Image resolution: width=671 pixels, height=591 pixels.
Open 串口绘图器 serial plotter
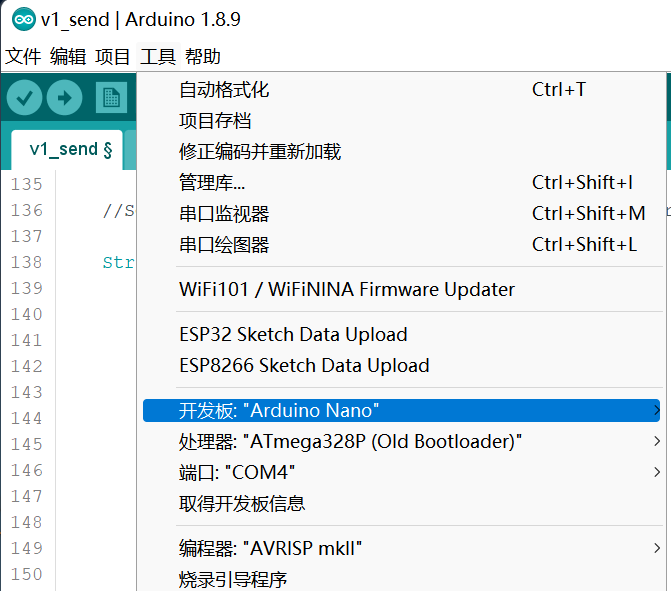pyautogui.click(x=402, y=245)
